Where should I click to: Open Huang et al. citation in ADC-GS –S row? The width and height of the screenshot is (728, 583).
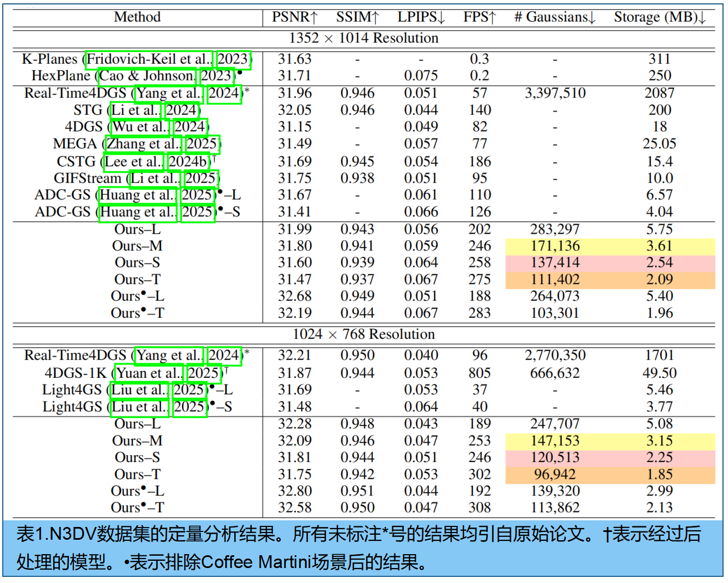pos(138,212)
